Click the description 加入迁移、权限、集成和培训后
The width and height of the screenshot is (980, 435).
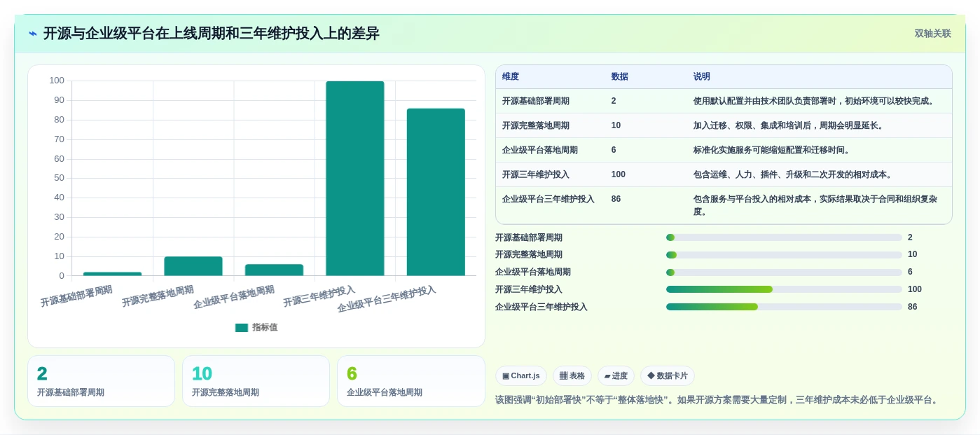tap(789, 125)
